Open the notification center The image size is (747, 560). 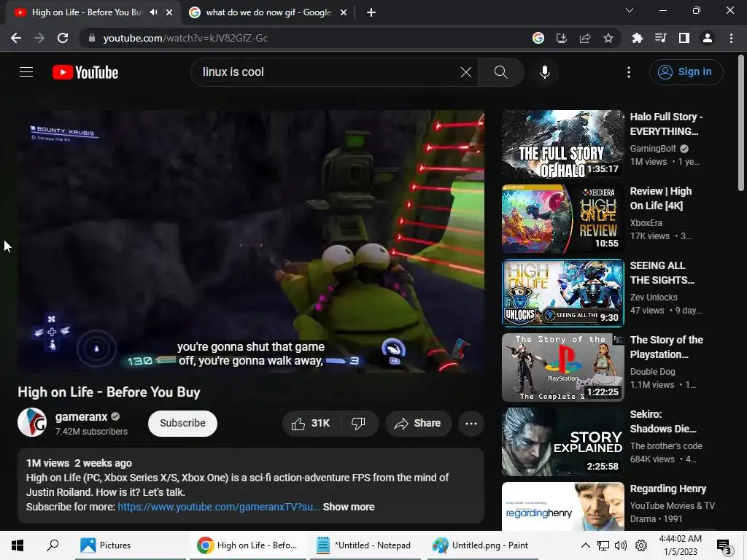pyautogui.click(x=724, y=546)
